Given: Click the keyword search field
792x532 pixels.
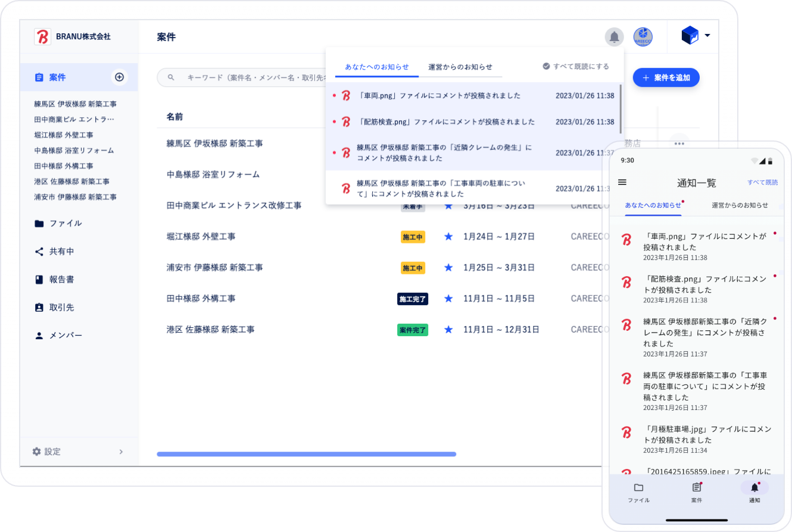Looking at the screenshot, I should click(x=238, y=77).
